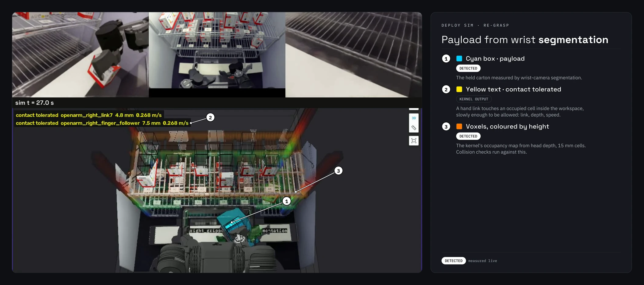The image size is (644, 285).
Task: Select the 'sim t = 27.0 s' readout
Action: [x=34, y=103]
